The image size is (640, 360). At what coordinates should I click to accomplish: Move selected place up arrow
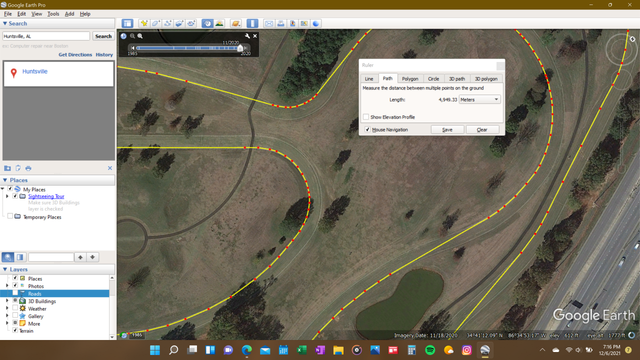pos(80,257)
